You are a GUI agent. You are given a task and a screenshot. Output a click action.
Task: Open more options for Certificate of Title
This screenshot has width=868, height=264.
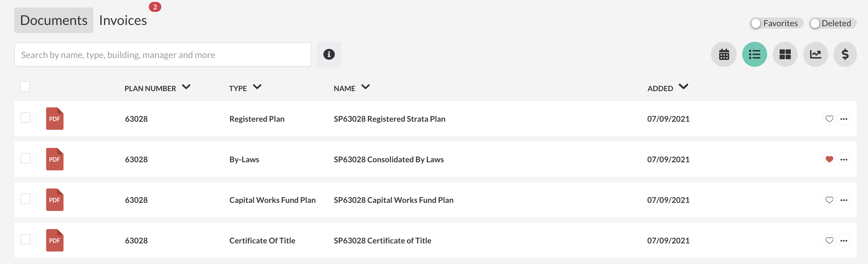[x=843, y=241]
